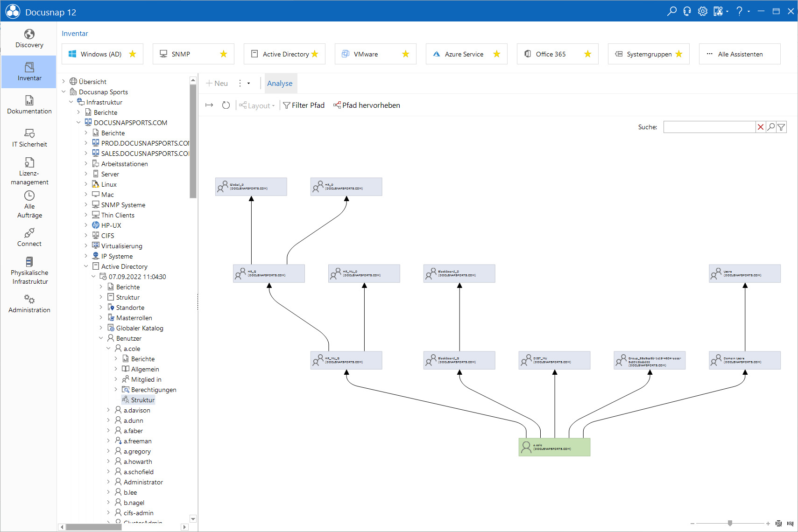Viewport: 798px width, 532px height.
Task: Switch to the Analyse tab
Action: 280,84
